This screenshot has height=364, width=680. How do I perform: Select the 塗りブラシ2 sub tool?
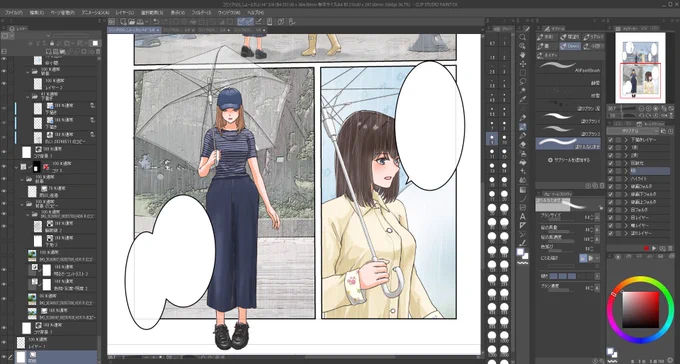click(x=569, y=130)
